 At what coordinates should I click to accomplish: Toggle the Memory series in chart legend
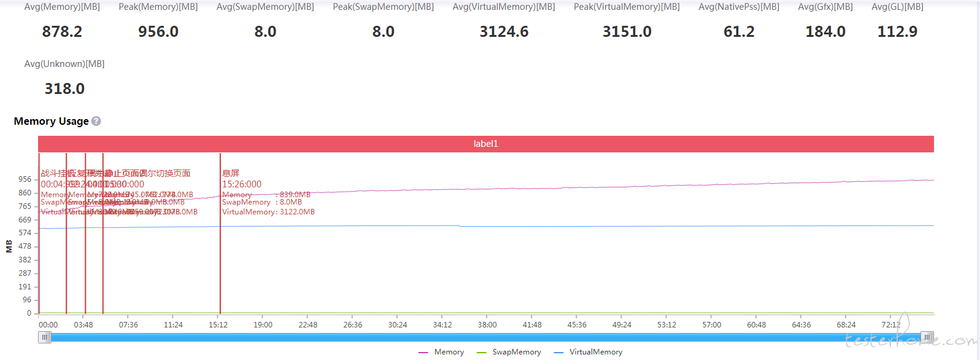[441, 352]
